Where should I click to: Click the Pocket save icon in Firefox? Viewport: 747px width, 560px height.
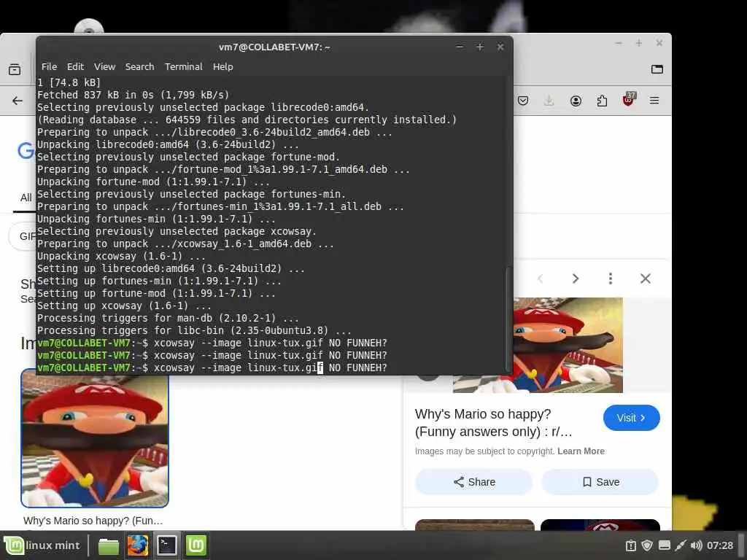pyautogui.click(x=523, y=101)
